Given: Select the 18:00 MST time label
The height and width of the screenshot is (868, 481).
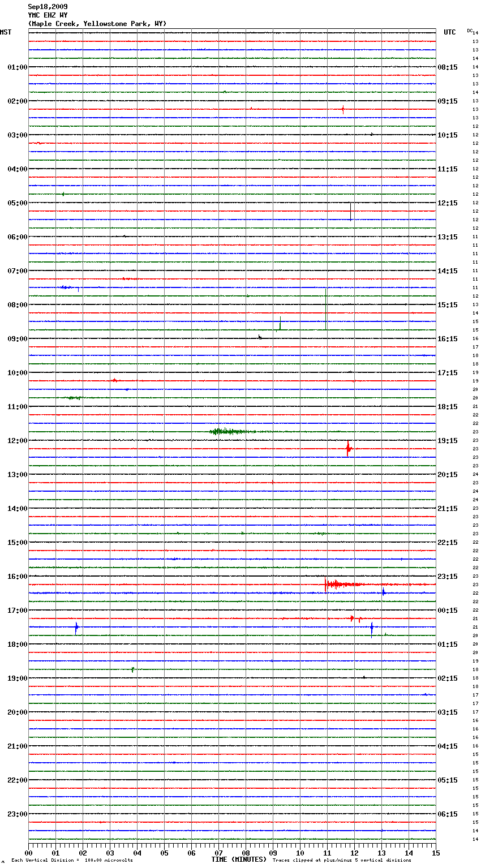Looking at the screenshot, I should pyautogui.click(x=18, y=644).
